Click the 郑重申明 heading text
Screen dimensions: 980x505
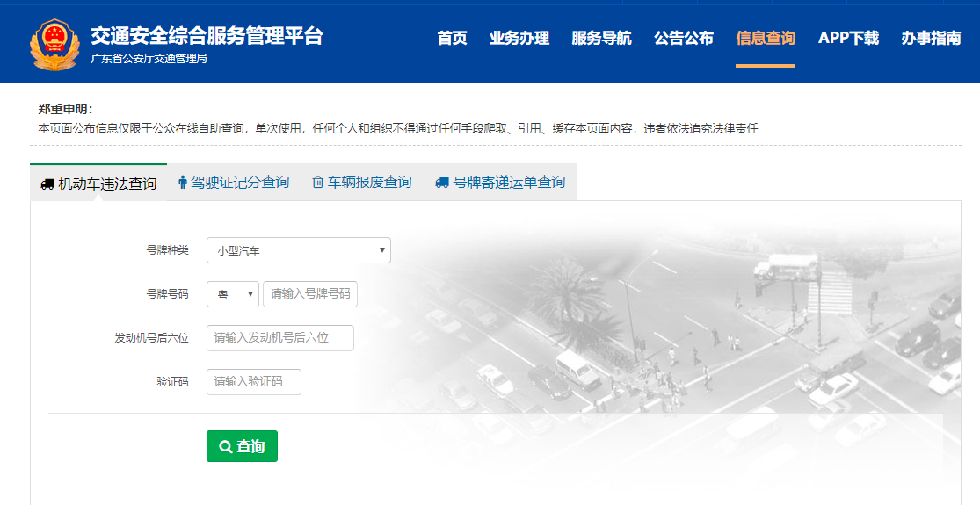(65, 109)
